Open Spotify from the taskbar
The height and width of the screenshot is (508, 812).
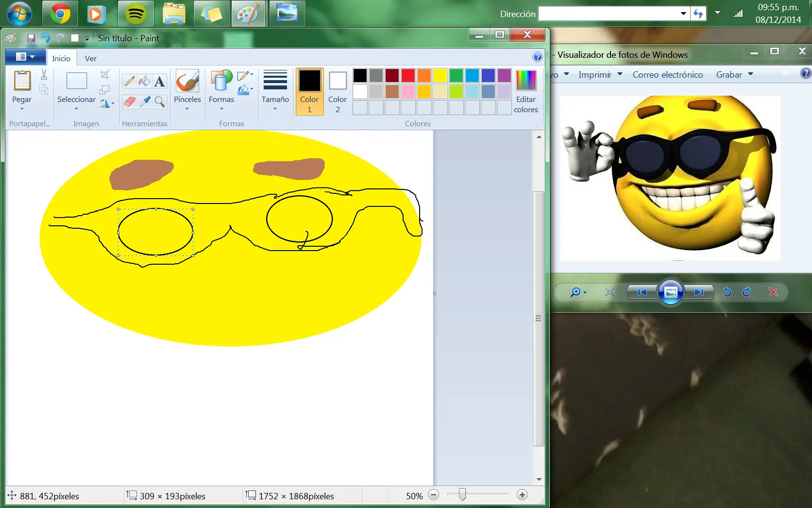pyautogui.click(x=135, y=14)
